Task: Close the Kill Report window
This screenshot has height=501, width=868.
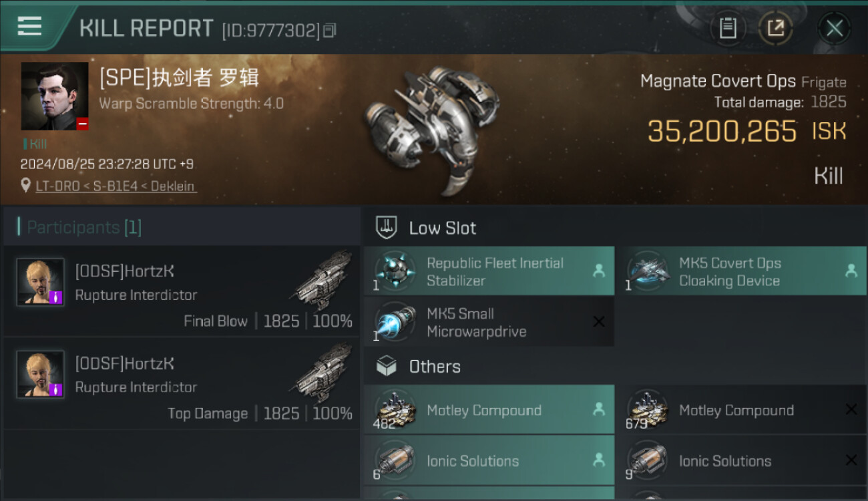Action: point(834,28)
